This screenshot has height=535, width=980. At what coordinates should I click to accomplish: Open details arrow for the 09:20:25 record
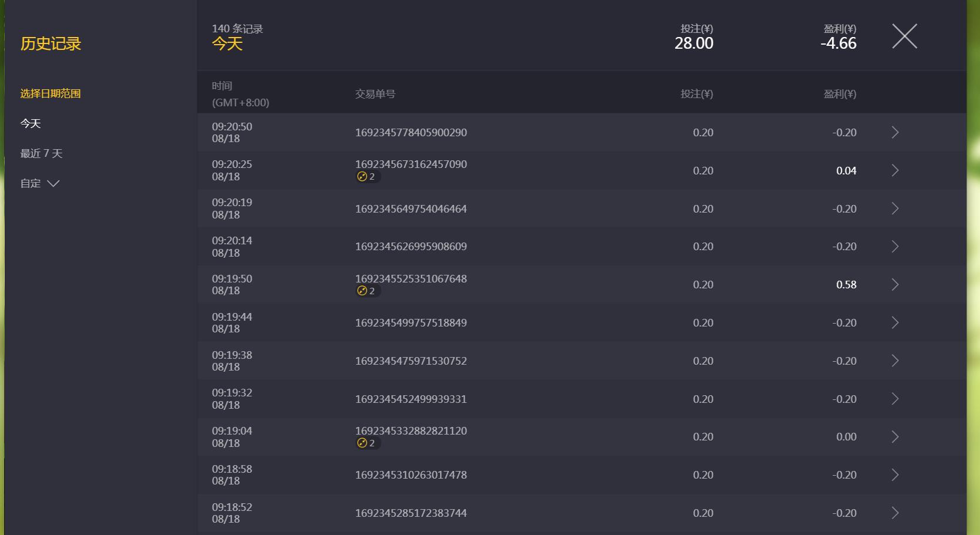point(895,170)
